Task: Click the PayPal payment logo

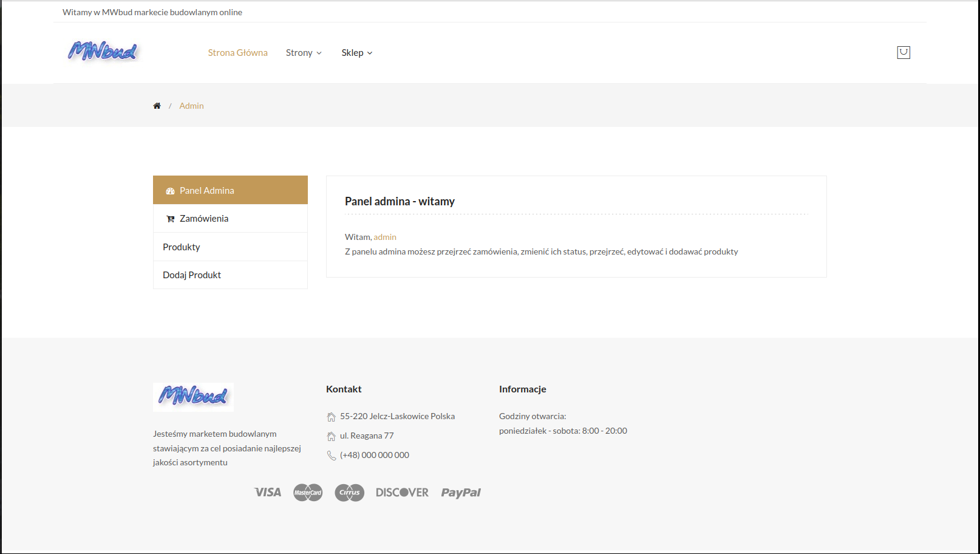Action: (x=461, y=493)
